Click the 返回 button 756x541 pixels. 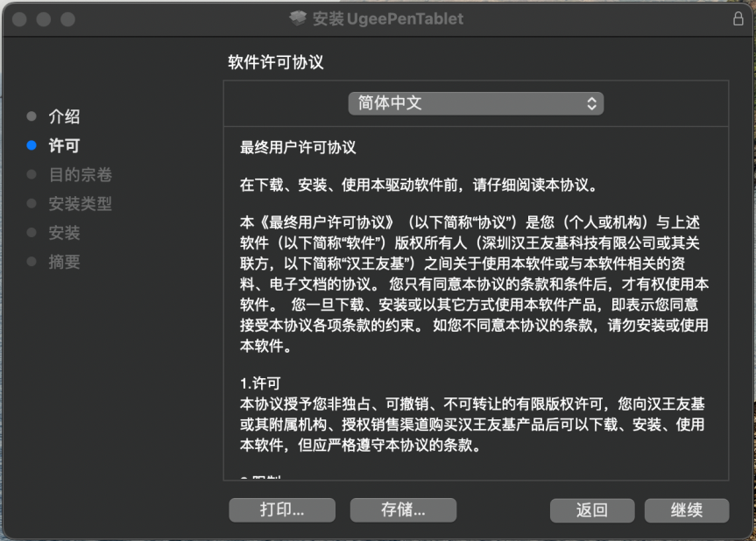(592, 510)
